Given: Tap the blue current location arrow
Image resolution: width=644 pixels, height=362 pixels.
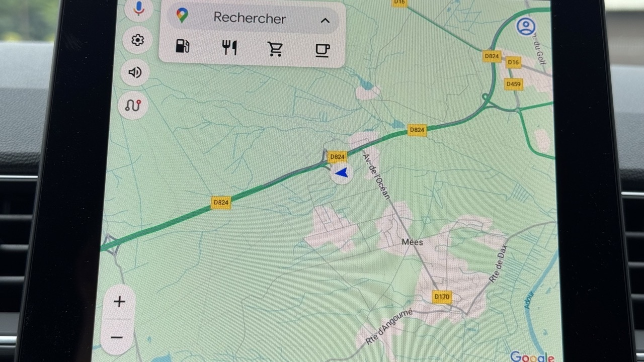Looking at the screenshot, I should [x=342, y=173].
